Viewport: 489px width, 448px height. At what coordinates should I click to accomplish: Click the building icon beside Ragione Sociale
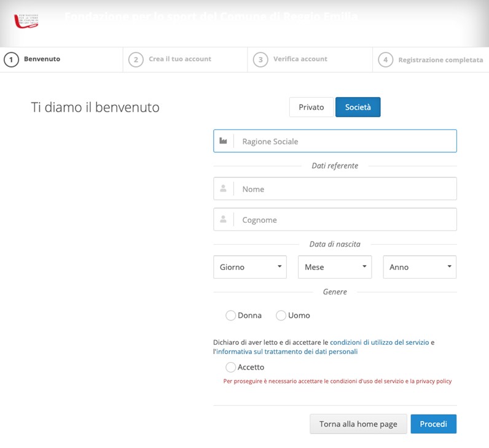(x=224, y=141)
